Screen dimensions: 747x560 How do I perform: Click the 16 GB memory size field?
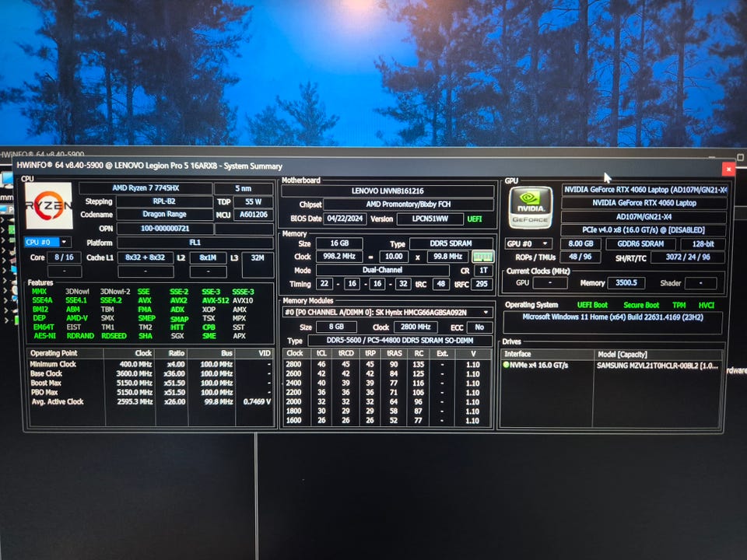(339, 243)
